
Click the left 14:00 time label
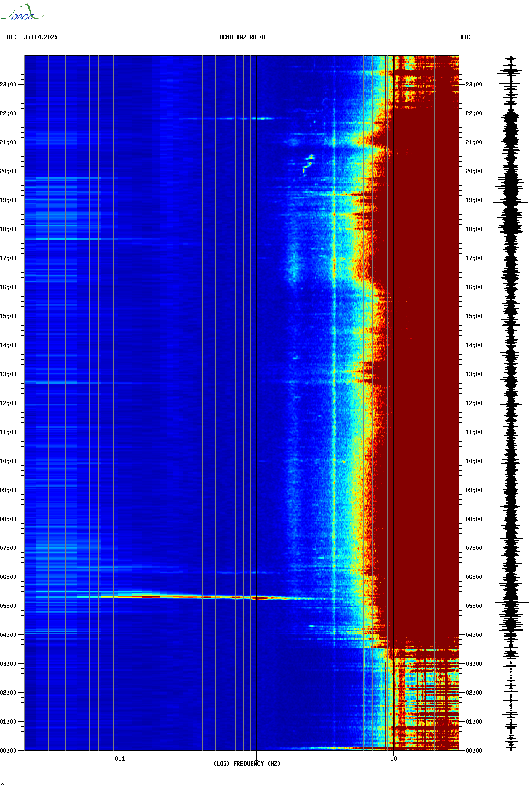pyautogui.click(x=8, y=345)
